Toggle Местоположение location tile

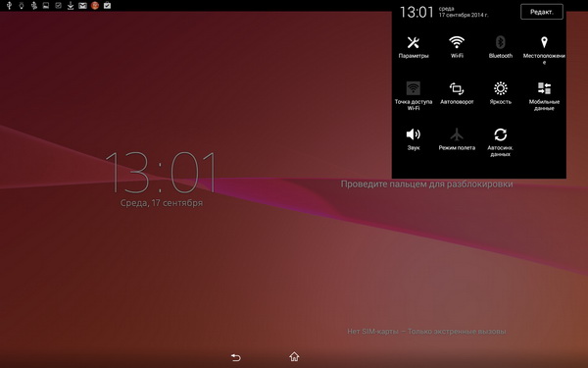coord(544,49)
